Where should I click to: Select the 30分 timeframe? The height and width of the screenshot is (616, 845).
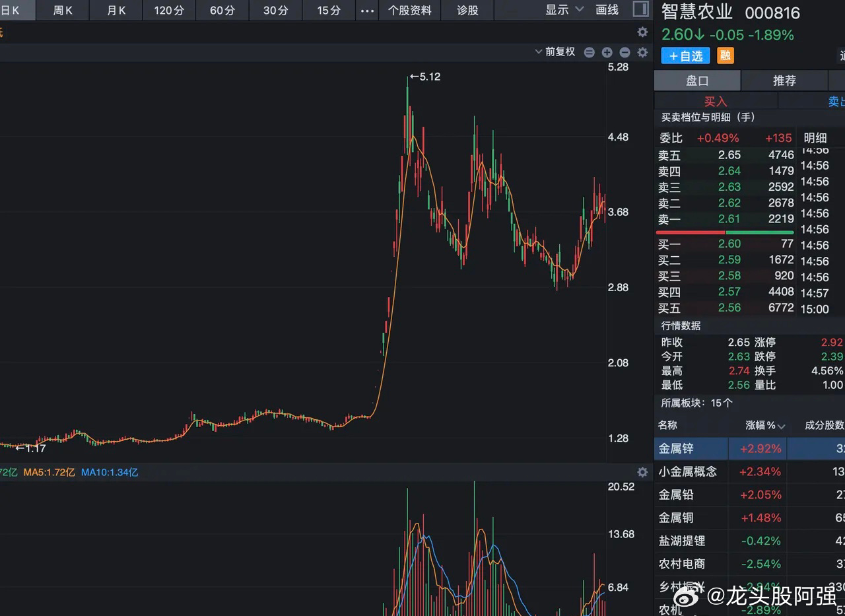275,10
